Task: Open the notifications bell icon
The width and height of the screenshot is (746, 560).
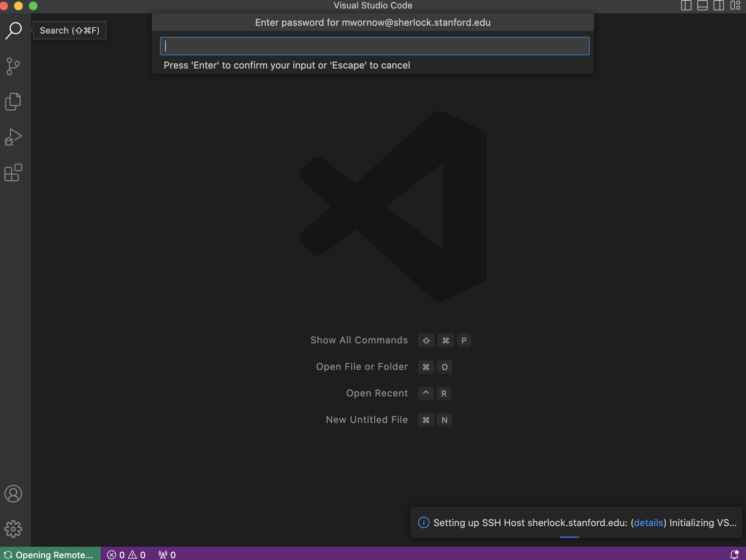Action: (x=734, y=554)
